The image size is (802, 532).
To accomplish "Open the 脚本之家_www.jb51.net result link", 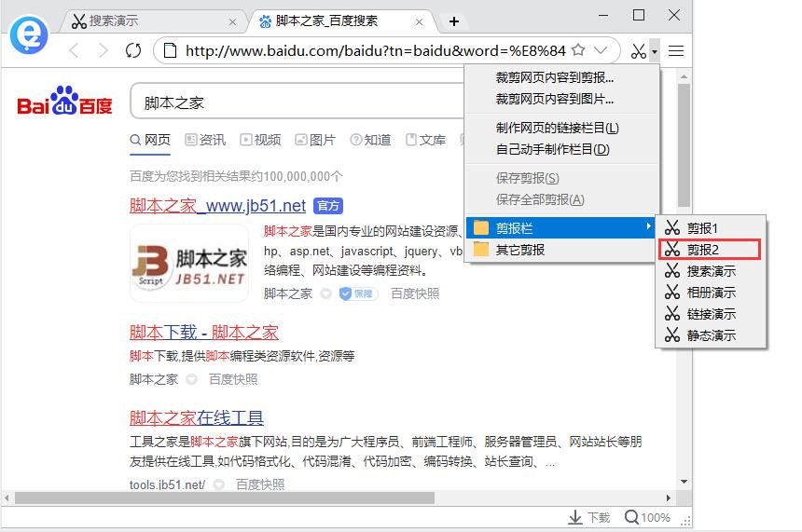I will (217, 206).
